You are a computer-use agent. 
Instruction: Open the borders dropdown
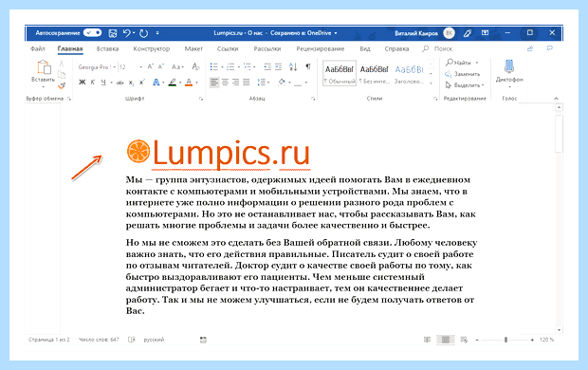(x=306, y=83)
